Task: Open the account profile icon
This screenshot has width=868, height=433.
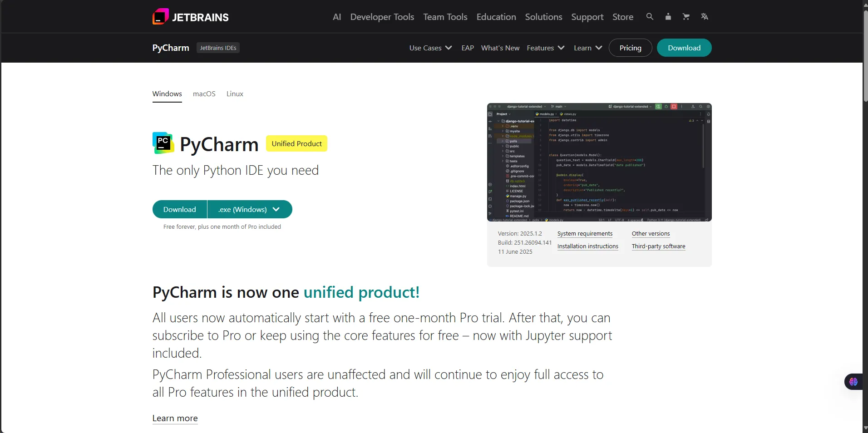Action: click(x=668, y=16)
